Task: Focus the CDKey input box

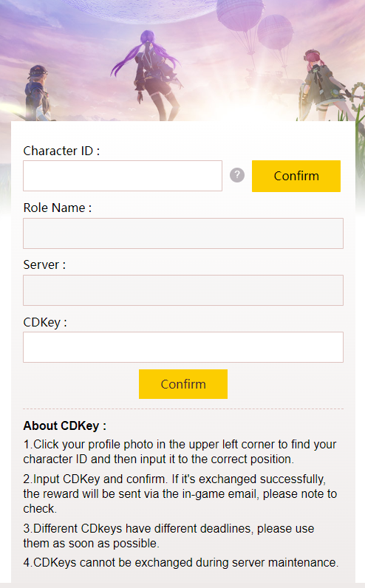Action: coord(183,347)
